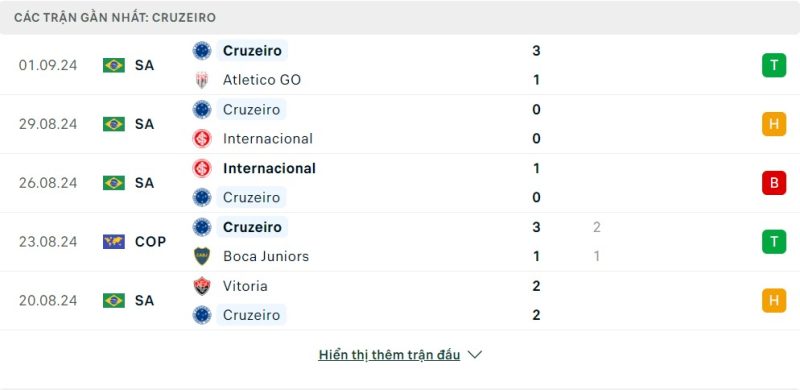Click Boca Juniors club crest icon
This screenshot has height=390, width=800.
click(202, 256)
